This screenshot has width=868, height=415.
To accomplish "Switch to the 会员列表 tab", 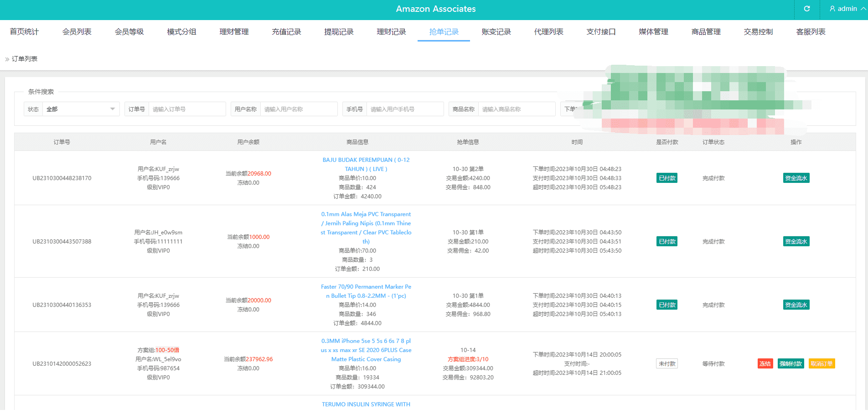I will (x=77, y=31).
